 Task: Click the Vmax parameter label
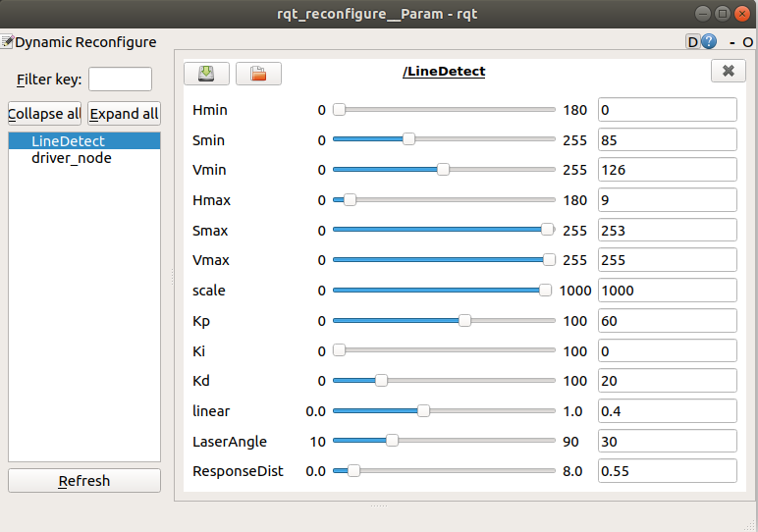coord(211,260)
